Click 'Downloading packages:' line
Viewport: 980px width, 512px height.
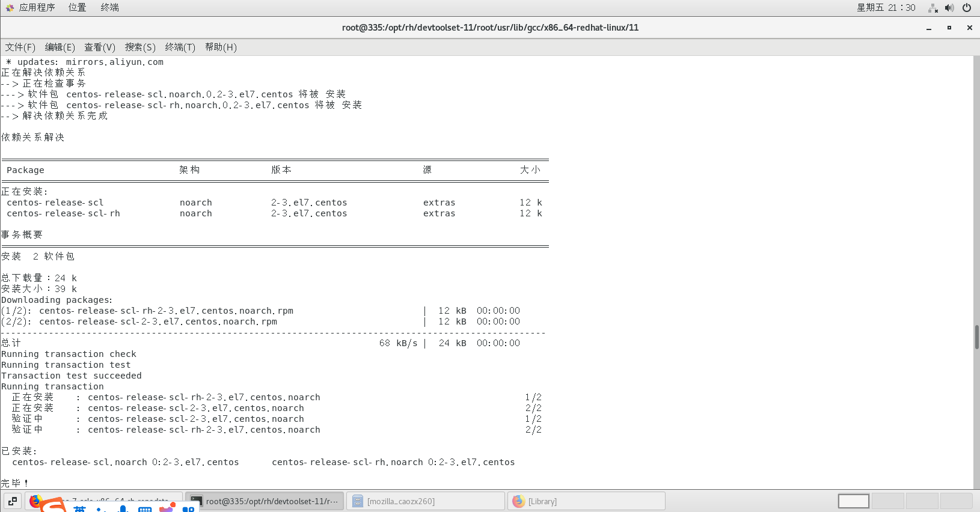pyautogui.click(x=57, y=300)
